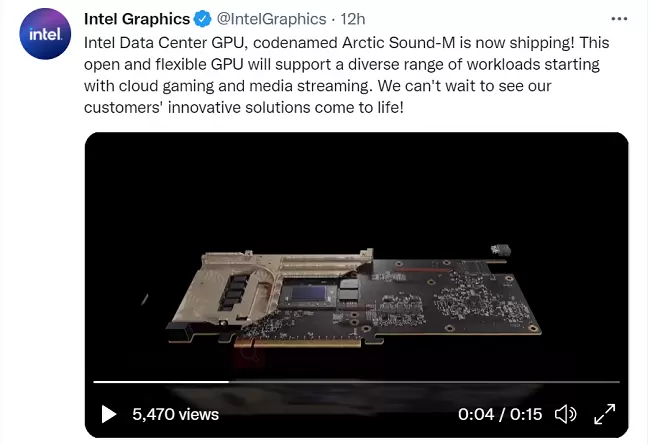This screenshot has width=650, height=445.
Task: Expand the video to fullscreen
Action: pyautogui.click(x=605, y=414)
